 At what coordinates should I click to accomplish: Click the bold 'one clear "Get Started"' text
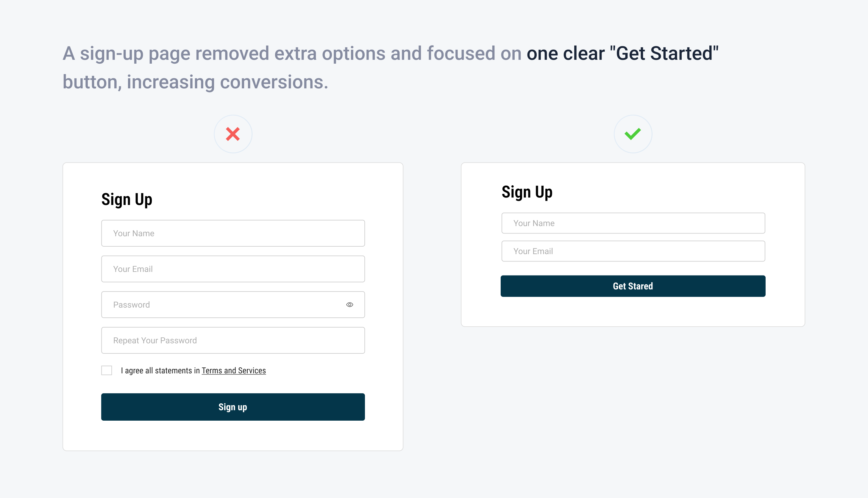tap(622, 54)
